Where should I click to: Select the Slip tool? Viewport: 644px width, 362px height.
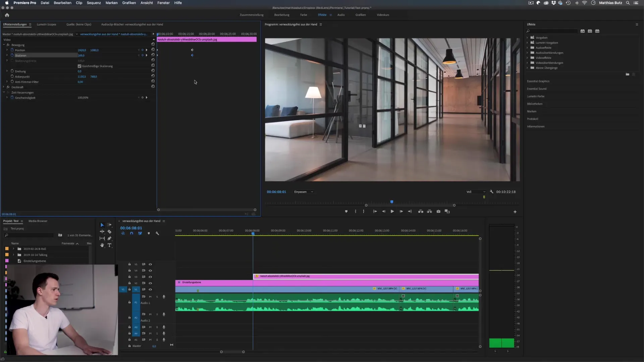(x=102, y=238)
